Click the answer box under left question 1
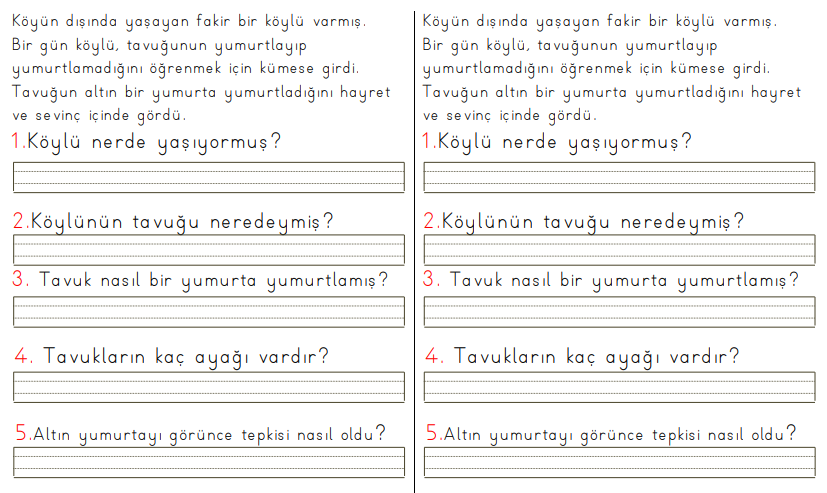The image size is (827, 493). tap(208, 177)
